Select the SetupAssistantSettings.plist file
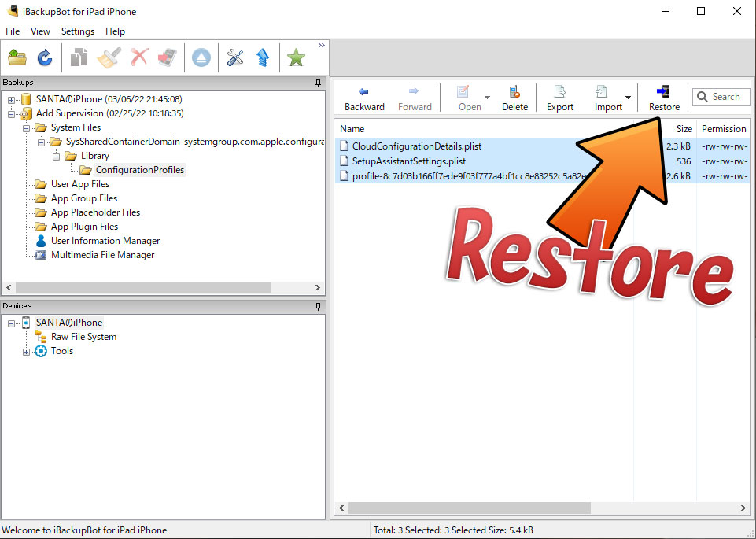 coord(409,161)
